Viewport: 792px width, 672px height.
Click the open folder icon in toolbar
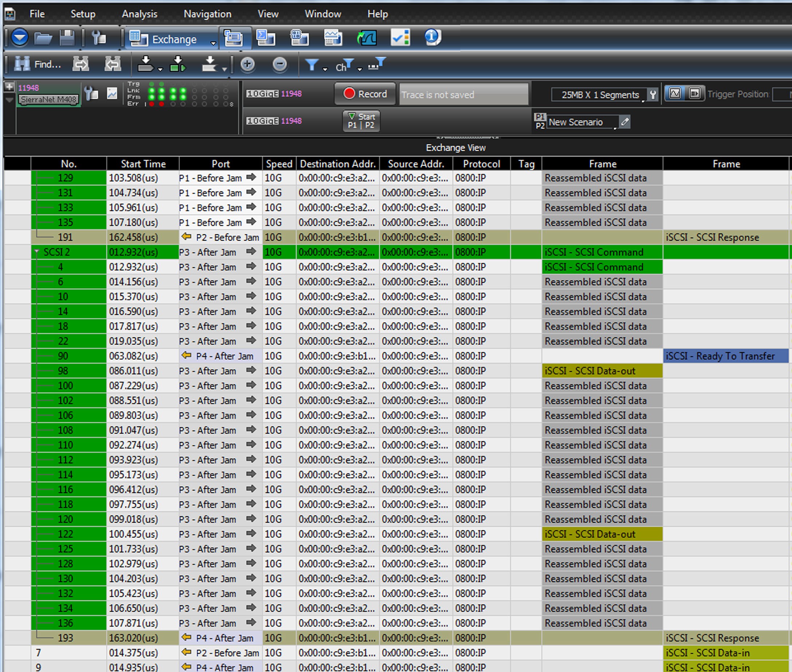coord(43,38)
